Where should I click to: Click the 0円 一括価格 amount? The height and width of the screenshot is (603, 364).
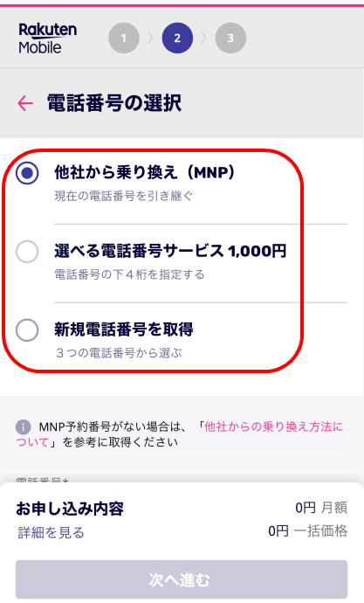pos(307,531)
